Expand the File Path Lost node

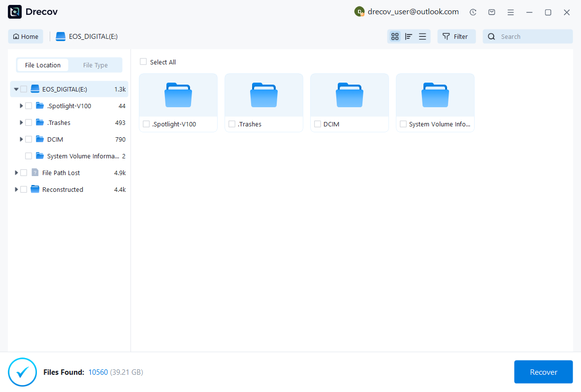16,173
